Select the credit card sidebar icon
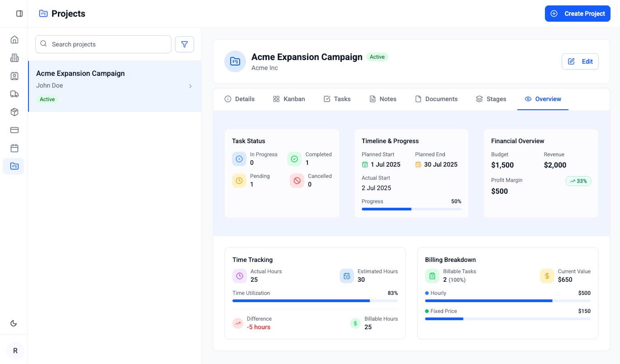Image resolution: width=620 pixels, height=364 pixels. click(x=14, y=130)
